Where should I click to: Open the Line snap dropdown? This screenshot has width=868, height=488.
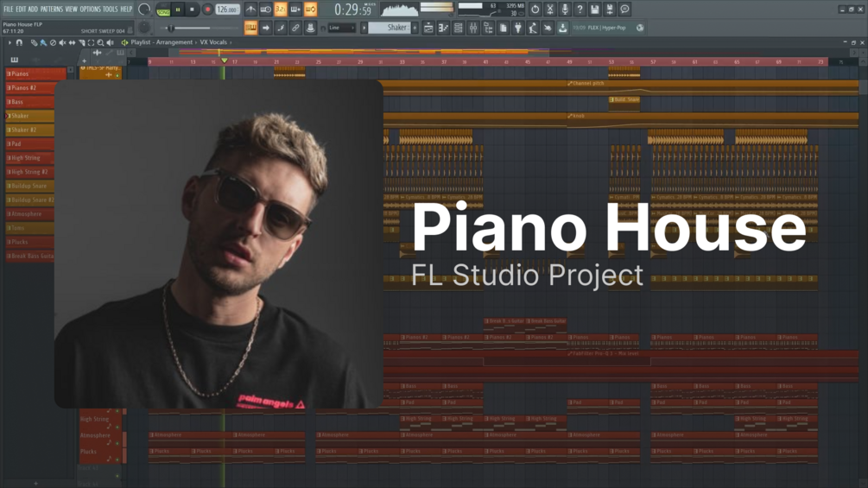(x=341, y=28)
